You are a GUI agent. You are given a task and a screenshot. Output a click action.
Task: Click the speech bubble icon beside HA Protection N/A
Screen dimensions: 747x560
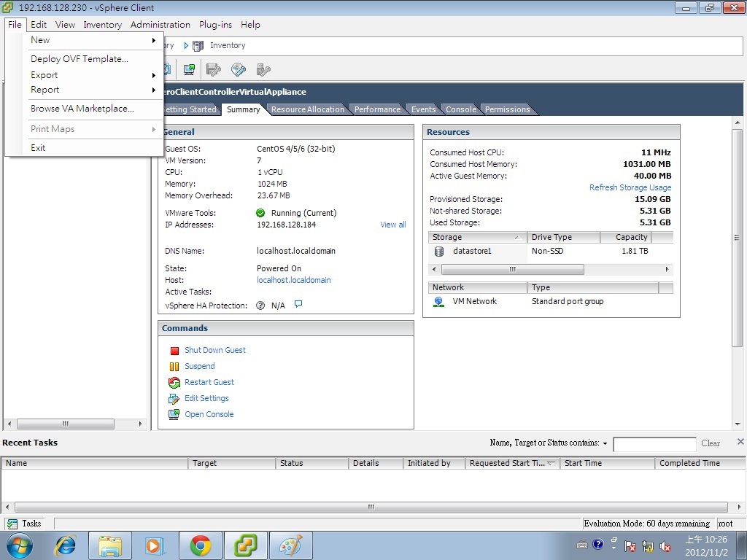tap(298, 304)
